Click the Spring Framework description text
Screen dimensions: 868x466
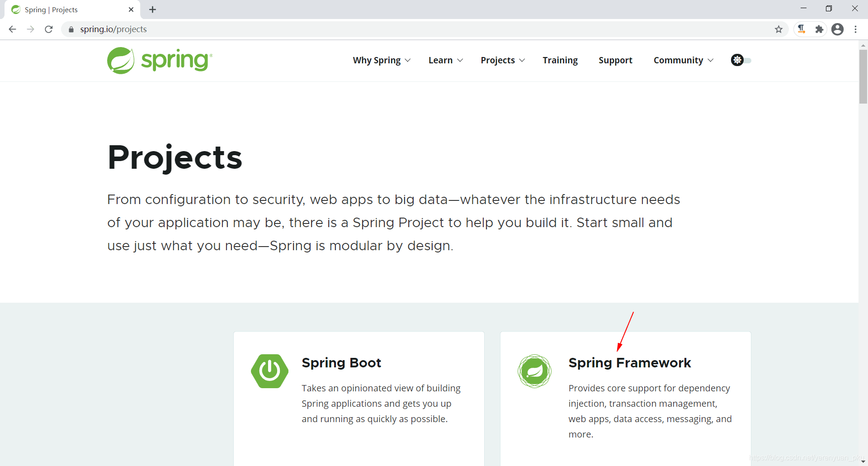pos(650,411)
